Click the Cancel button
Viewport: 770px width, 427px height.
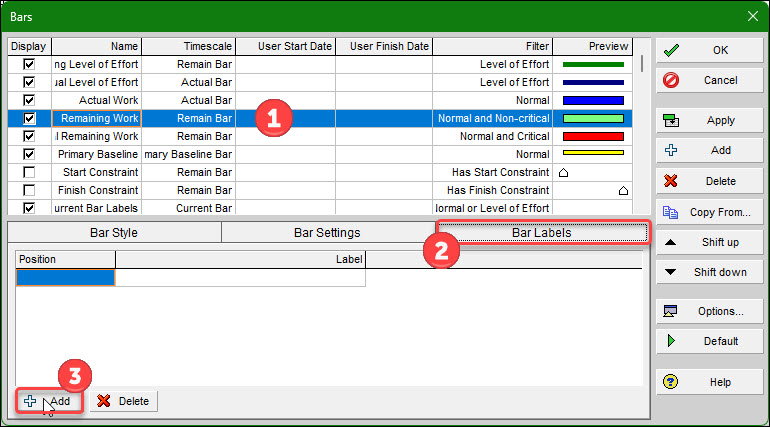click(x=709, y=80)
